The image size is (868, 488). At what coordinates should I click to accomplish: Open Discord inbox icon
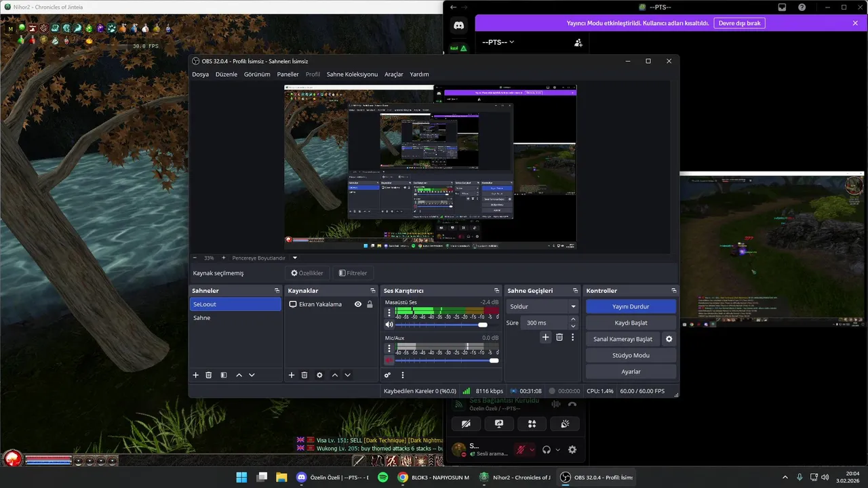pyautogui.click(x=782, y=7)
